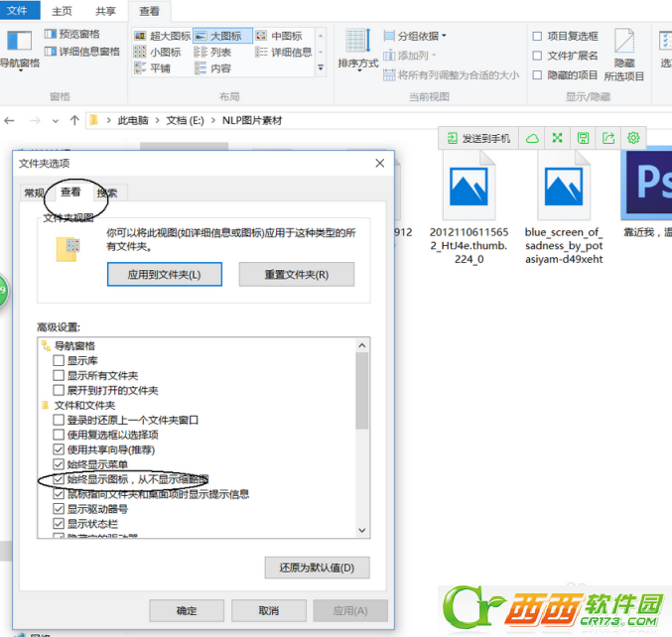The height and width of the screenshot is (637, 672).
Task: Uncheck Show status bar (显示状态栏)
Action: [59, 524]
